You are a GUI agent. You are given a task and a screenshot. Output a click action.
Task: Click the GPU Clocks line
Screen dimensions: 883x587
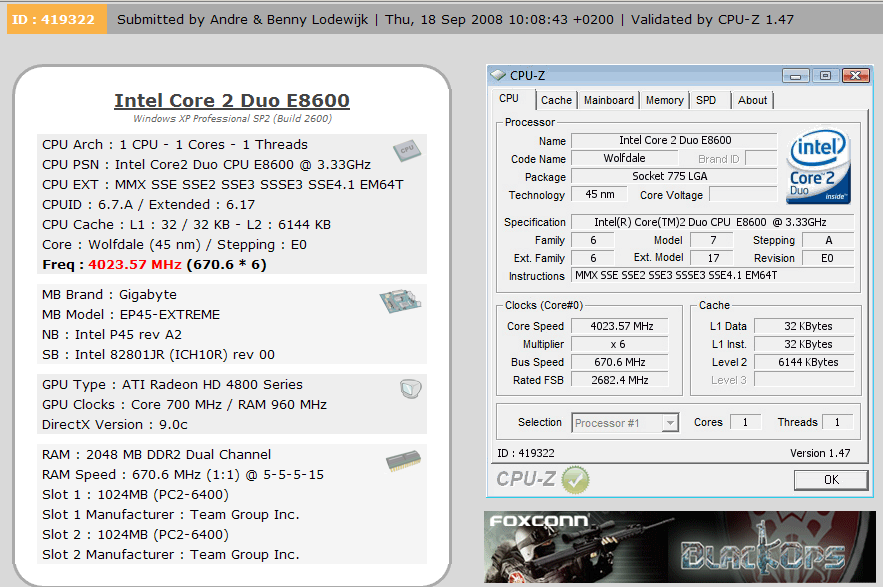(x=184, y=404)
